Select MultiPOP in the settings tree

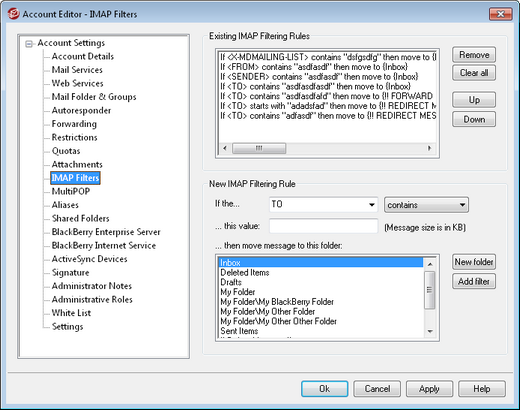tap(71, 191)
